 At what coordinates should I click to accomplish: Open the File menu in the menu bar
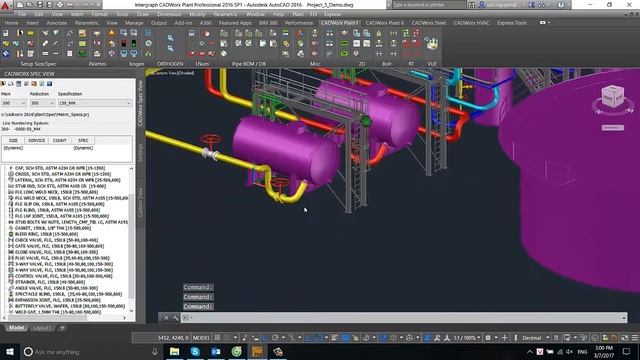(x=22, y=14)
